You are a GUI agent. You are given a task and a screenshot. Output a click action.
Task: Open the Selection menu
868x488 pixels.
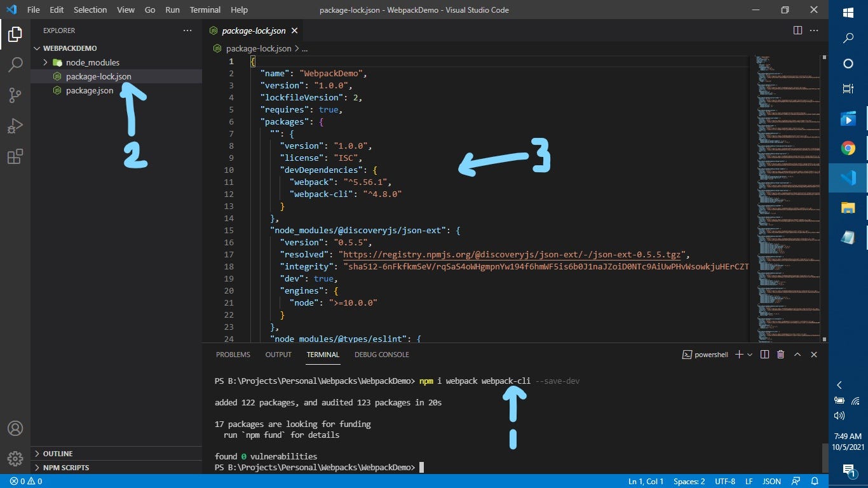pos(90,10)
